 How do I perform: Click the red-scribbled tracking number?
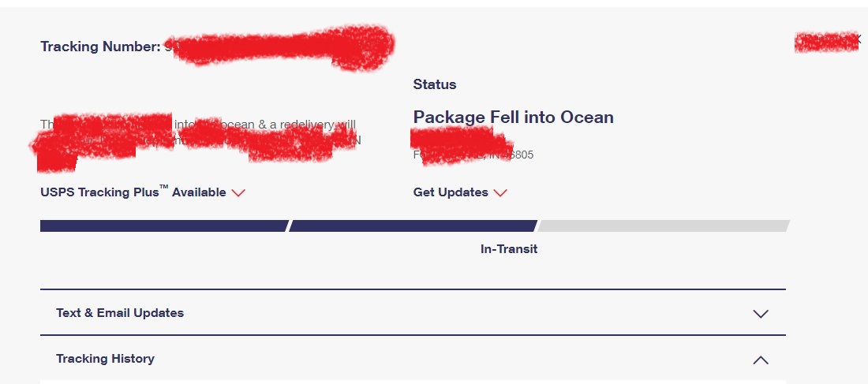(x=279, y=47)
